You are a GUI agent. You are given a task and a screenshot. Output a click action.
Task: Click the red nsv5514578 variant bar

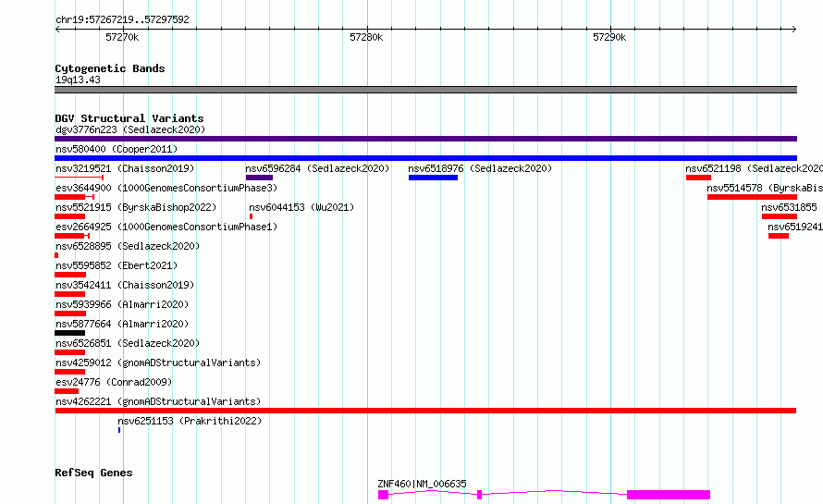[752, 197]
